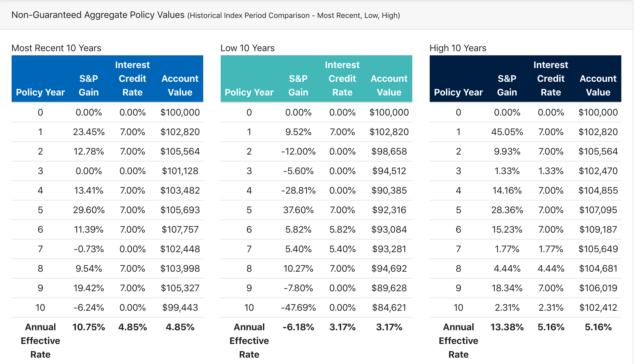The height and width of the screenshot is (364, 634).
Task: Click the Low 10 Years section heading
Action: coord(248,48)
